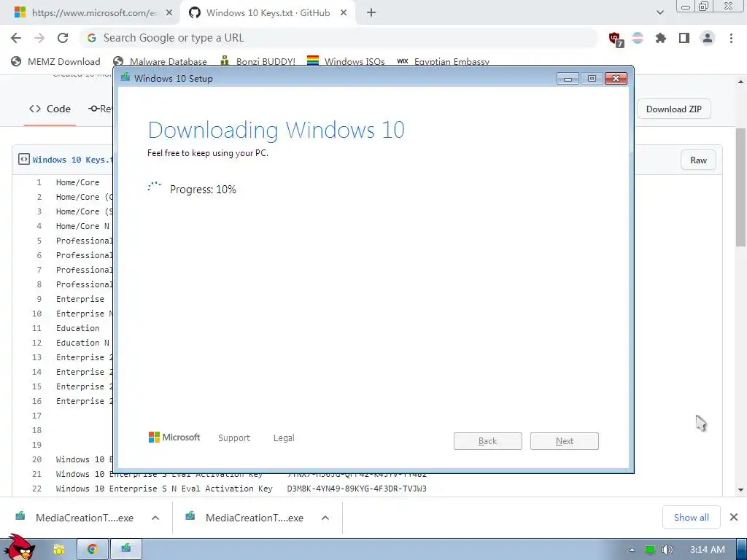This screenshot has width=747, height=560.
Task: Click the 3:14 AM taskbar clock
Action: 707,550
